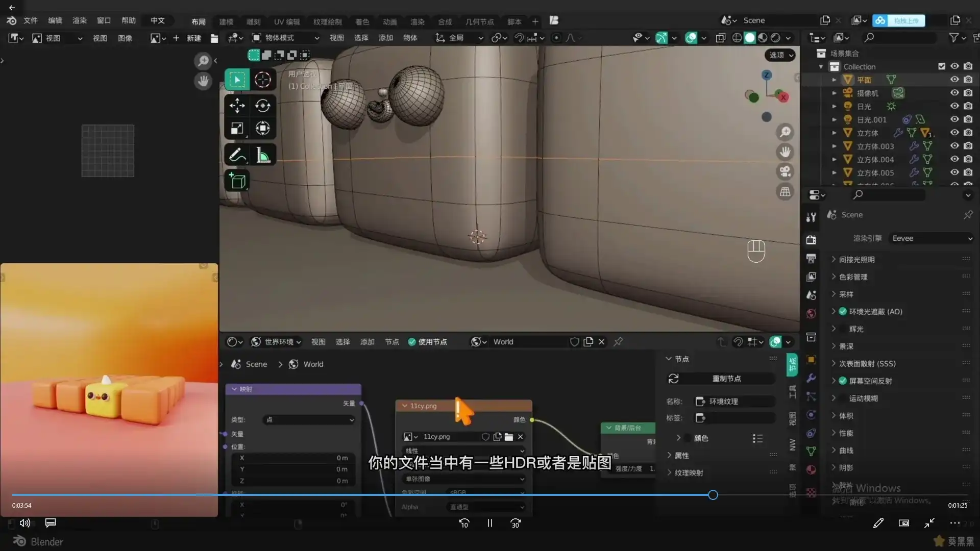This screenshot has height=551, width=980.
Task: Select the Rotate tool icon
Action: (263, 106)
